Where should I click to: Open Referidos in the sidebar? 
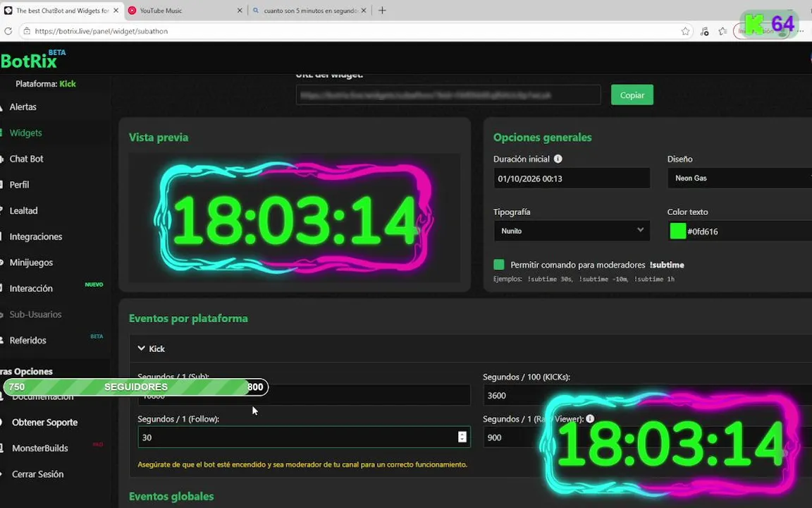(28, 340)
